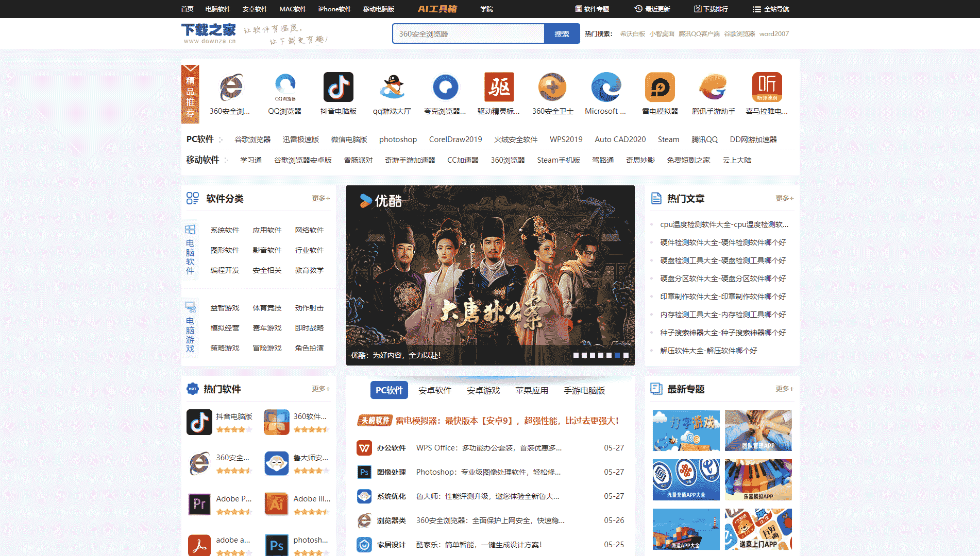Click the Photoshop Ps icon in 热门软件
The width and height of the screenshot is (980, 556).
(x=277, y=545)
